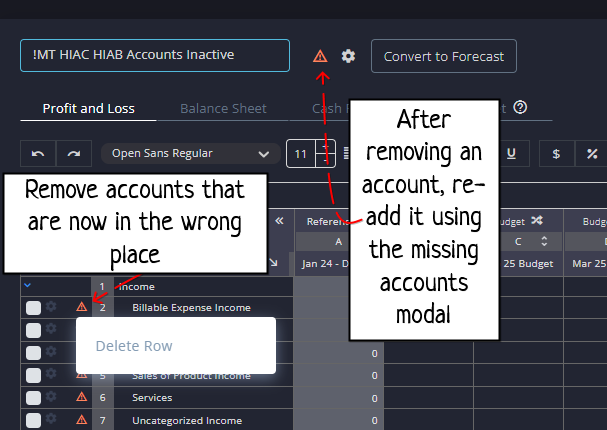This screenshot has width=607, height=430.
Task: Tick the checkbox for Billable Expense Income
Action: pos(33,308)
